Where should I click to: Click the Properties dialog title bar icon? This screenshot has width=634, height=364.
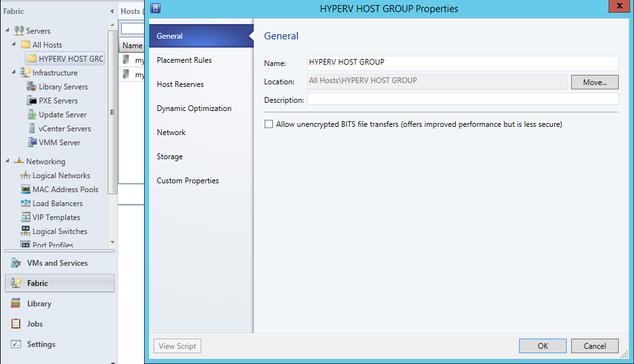point(155,8)
